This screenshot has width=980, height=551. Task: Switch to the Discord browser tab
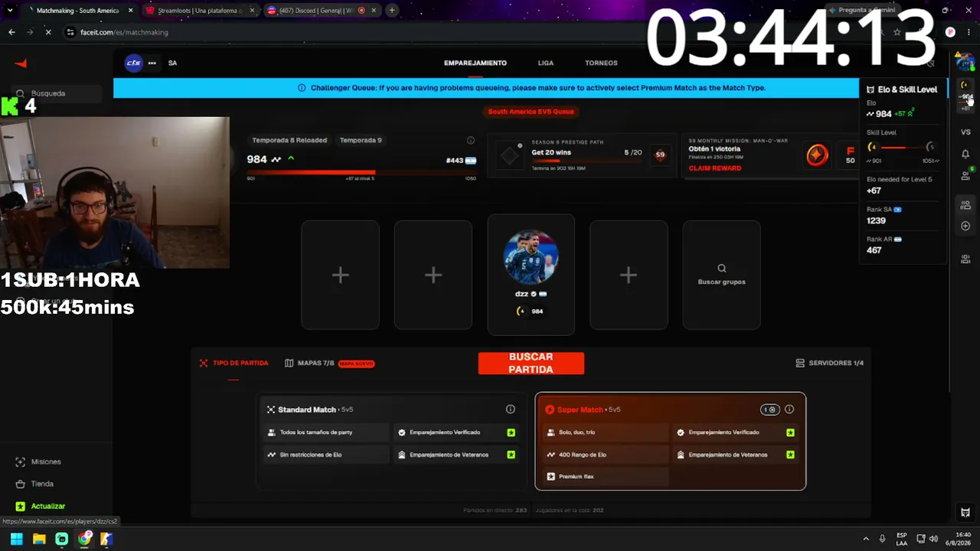click(322, 11)
